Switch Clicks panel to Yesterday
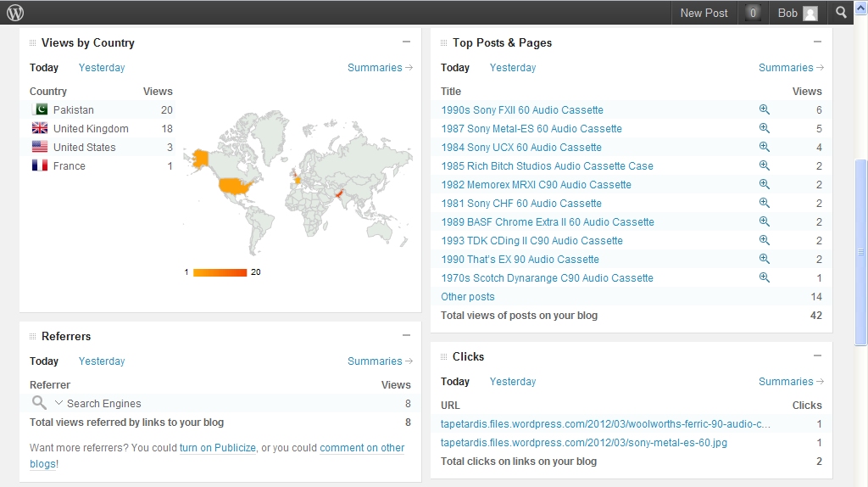868x487 pixels. [x=513, y=382]
